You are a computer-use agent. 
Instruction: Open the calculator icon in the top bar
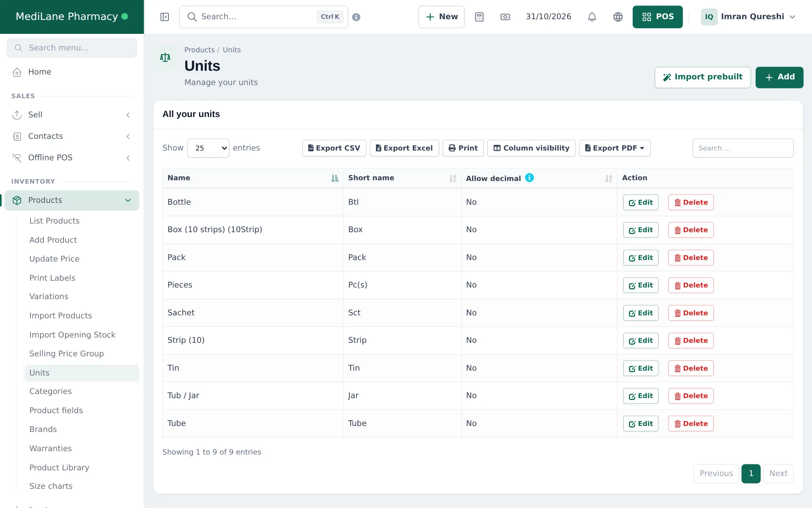click(479, 17)
